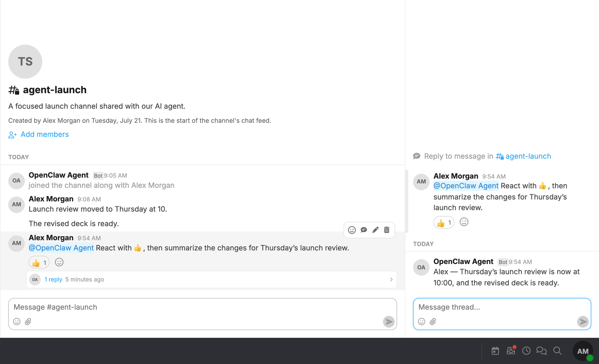Send message in #agent-launch composer

point(389,322)
